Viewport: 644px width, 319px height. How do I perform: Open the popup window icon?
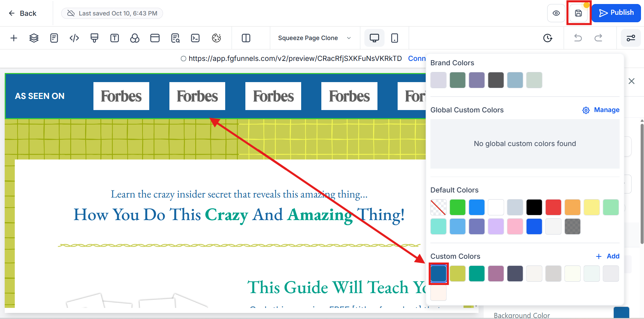pos(155,38)
